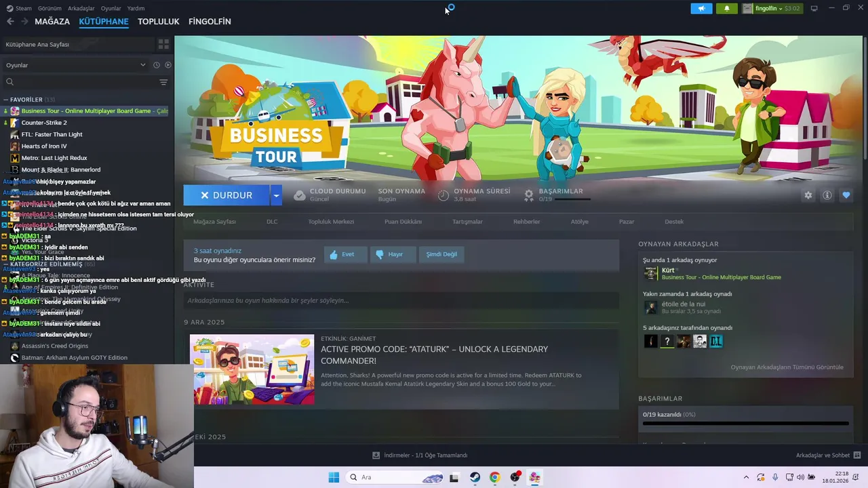Select FTL: Faster Than Light
Screen dimensions: 868x488
[52, 134]
